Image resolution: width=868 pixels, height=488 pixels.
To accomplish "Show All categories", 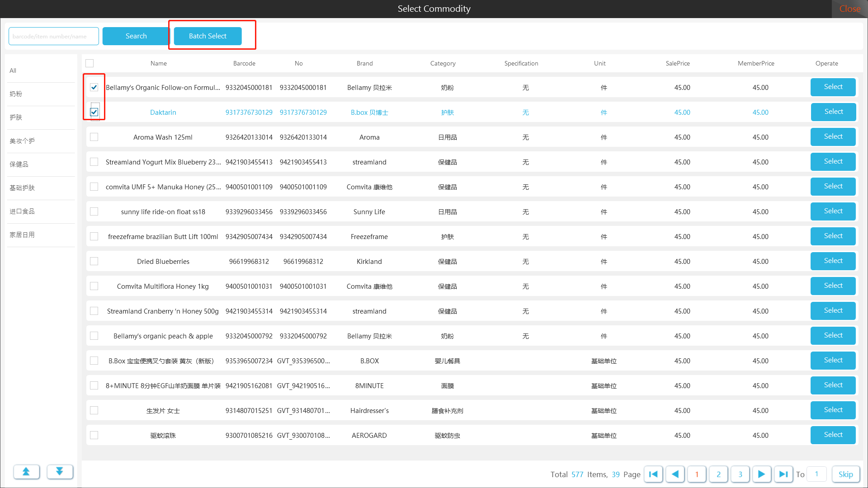I will (13, 70).
